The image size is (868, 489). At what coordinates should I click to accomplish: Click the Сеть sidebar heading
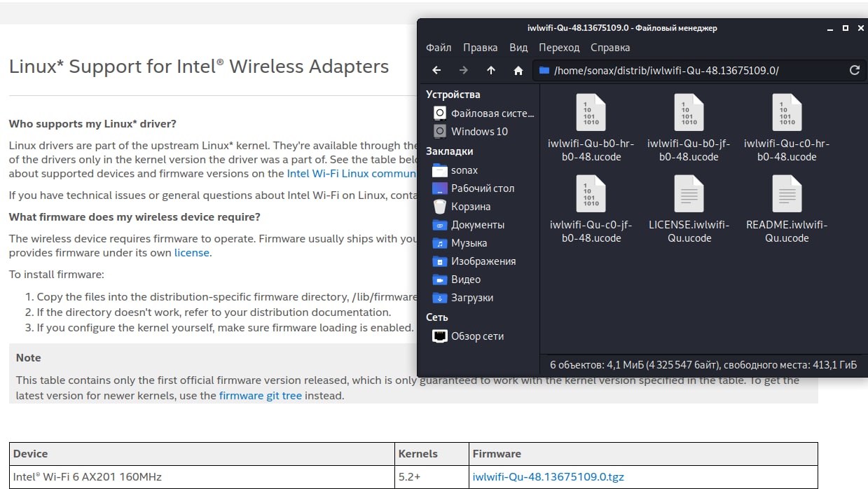pyautogui.click(x=437, y=317)
